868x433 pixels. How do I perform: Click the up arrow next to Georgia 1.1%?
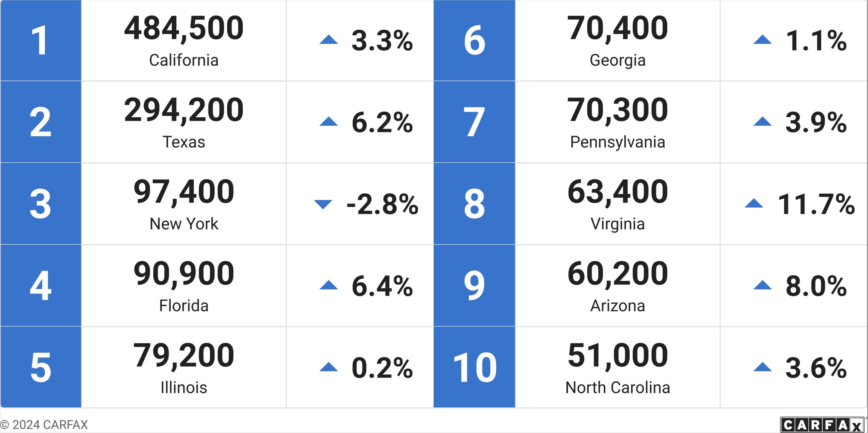point(763,40)
